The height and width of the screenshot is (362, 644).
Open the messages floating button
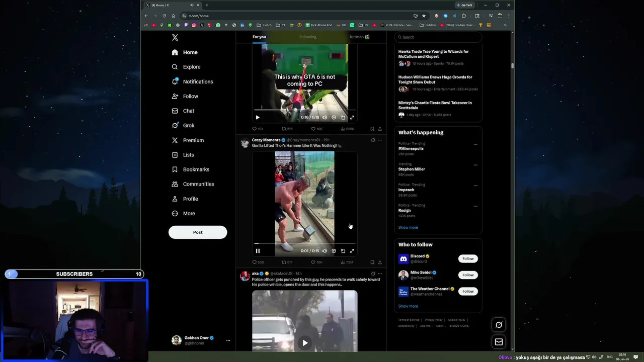[499, 342]
